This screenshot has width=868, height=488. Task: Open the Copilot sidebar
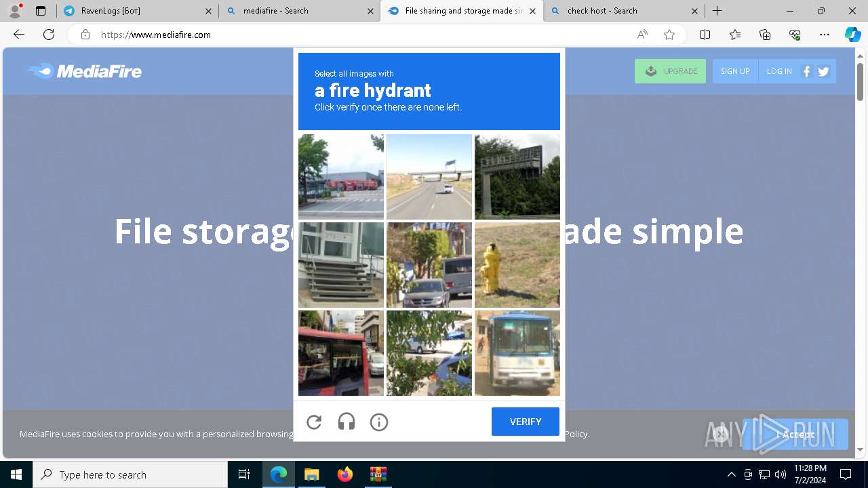coord(852,35)
